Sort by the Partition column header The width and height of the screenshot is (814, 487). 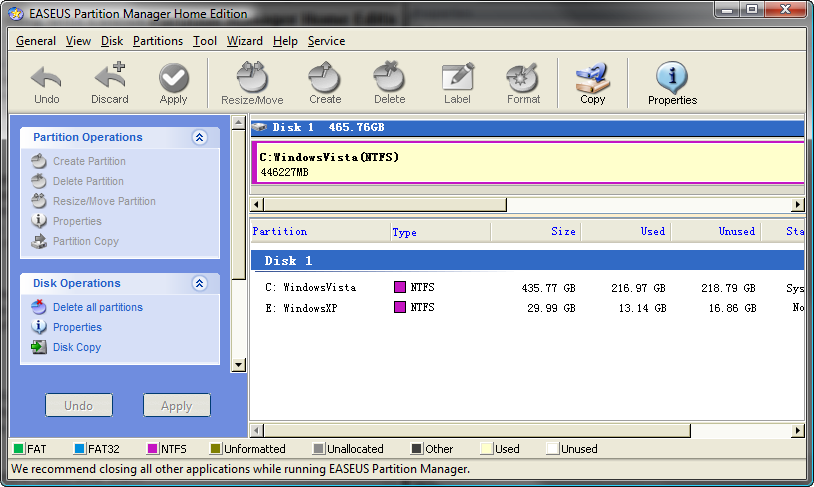[x=320, y=232]
